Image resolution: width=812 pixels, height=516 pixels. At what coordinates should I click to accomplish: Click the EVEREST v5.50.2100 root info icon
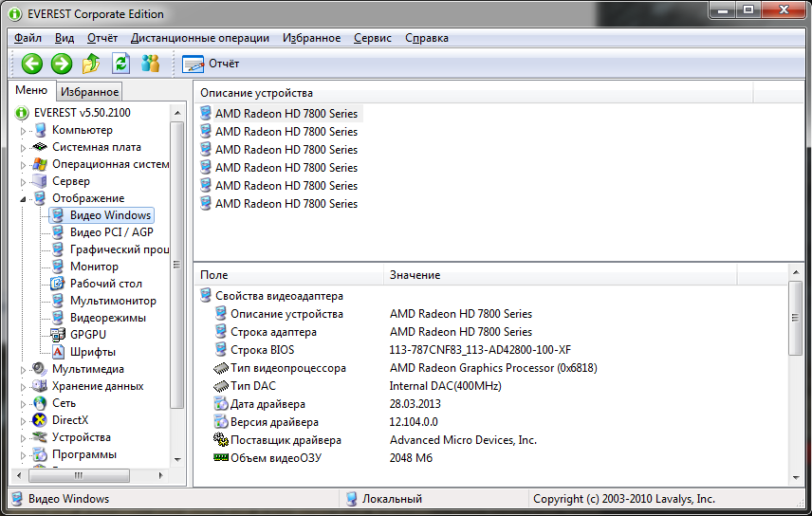tap(22, 113)
